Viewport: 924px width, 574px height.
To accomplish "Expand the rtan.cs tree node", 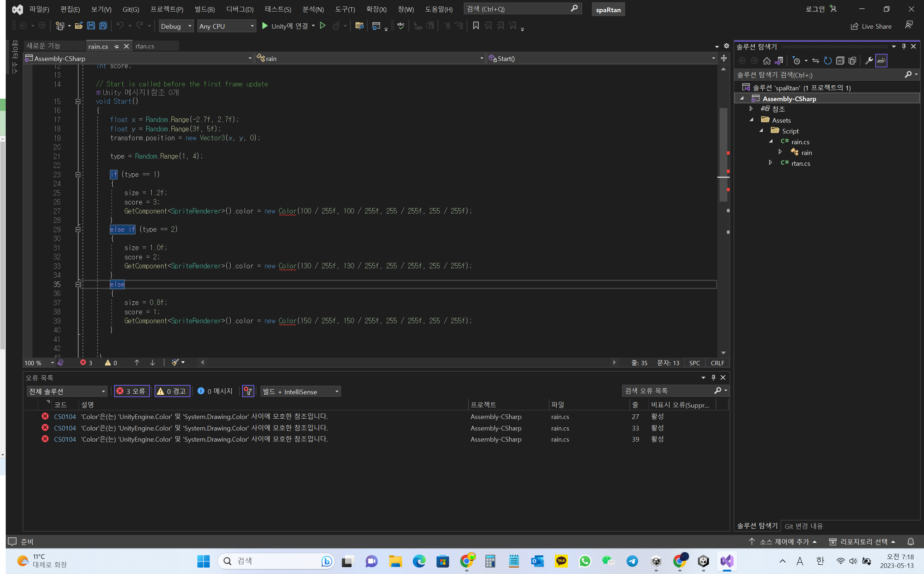I will click(x=770, y=163).
